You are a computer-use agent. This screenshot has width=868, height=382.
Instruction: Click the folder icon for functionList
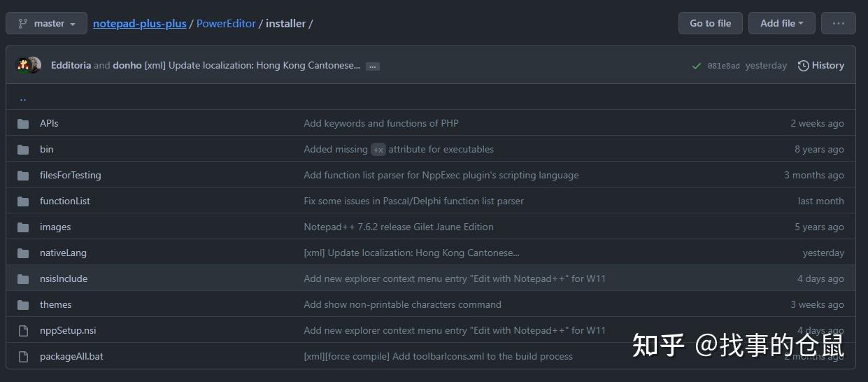tap(23, 201)
